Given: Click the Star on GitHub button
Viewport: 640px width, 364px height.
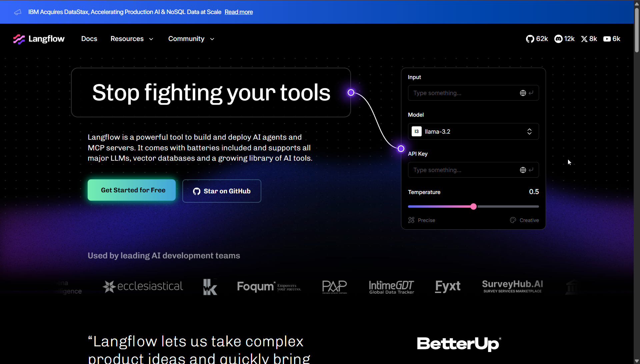Looking at the screenshot, I should [222, 191].
